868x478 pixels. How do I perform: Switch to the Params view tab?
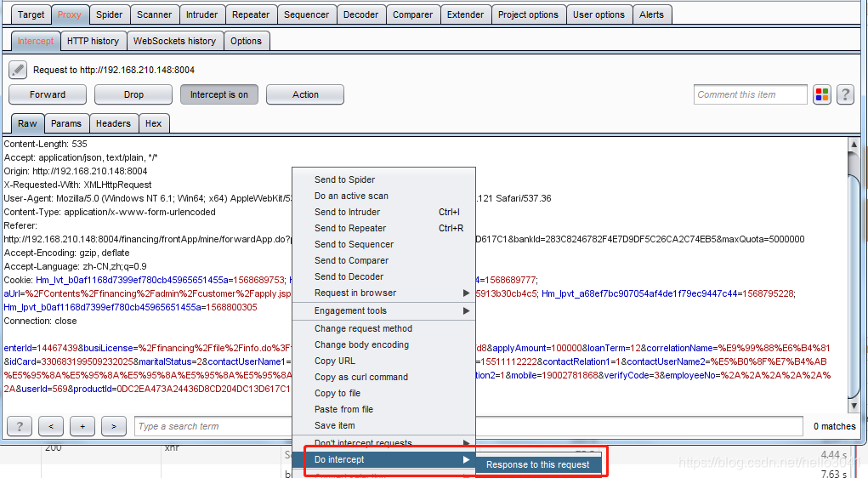(66, 123)
